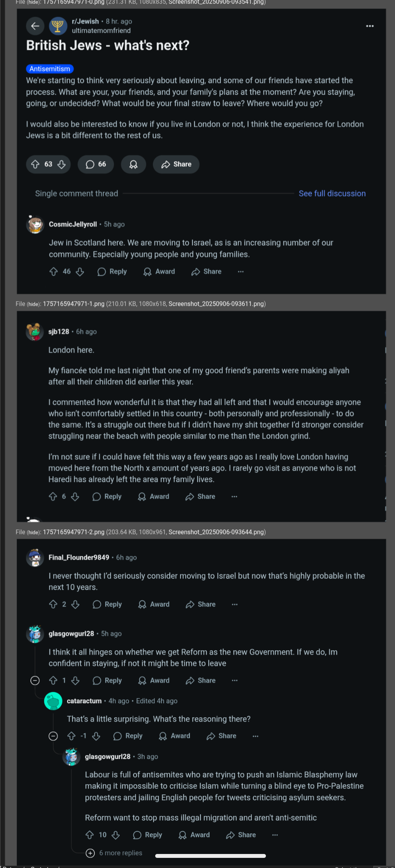This screenshot has width=395, height=868.
Task: Open the r/Jewish subreddit link
Action: 85,21
